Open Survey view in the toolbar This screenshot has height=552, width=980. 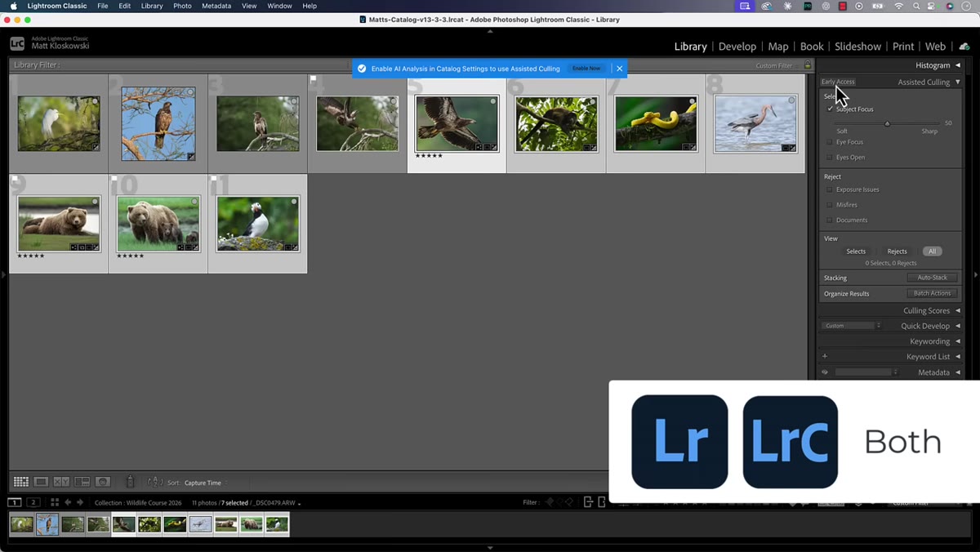[x=82, y=482]
